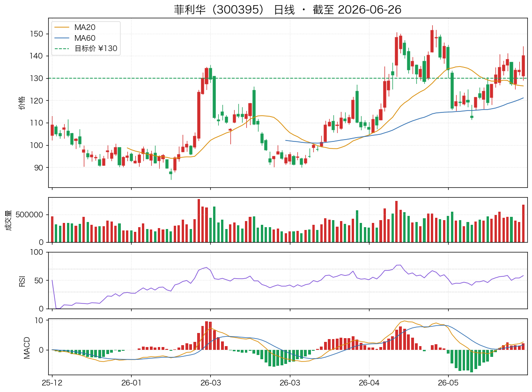Select the MA20 legend entry
The image size is (532, 392).
pos(75,27)
